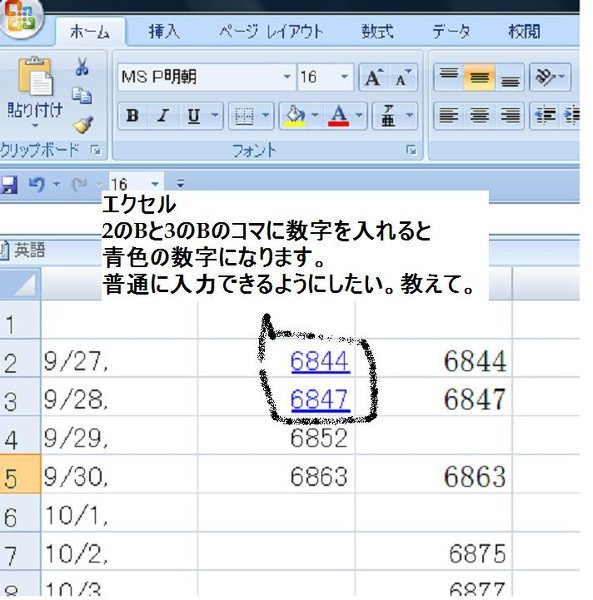
Task: Open font name dropdown MS P明朝
Action: [287, 77]
